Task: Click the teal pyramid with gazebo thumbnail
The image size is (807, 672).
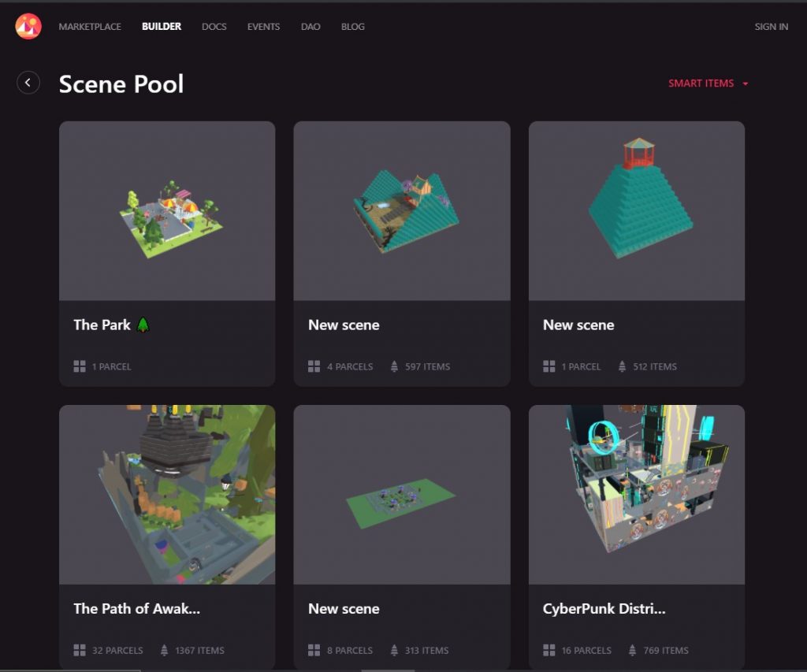Action: point(637,211)
